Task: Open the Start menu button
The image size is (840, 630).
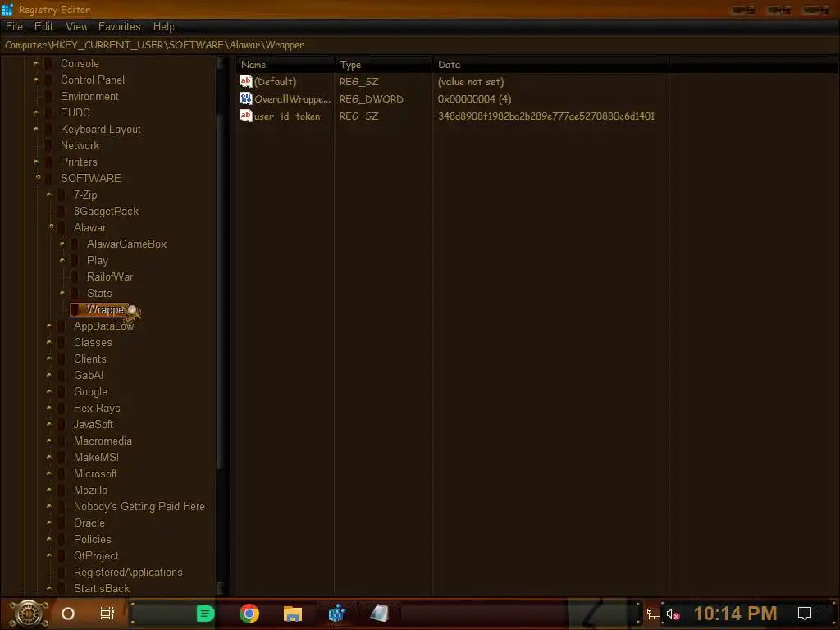Action: point(29,614)
